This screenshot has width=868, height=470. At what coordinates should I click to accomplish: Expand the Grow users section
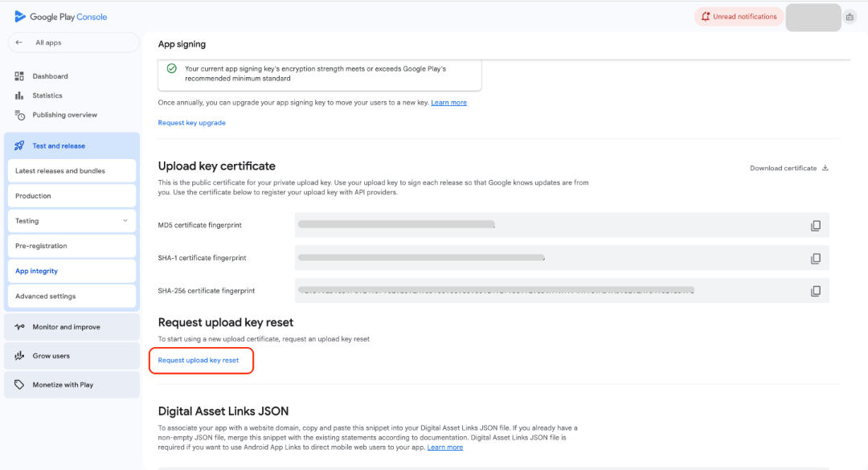click(51, 356)
